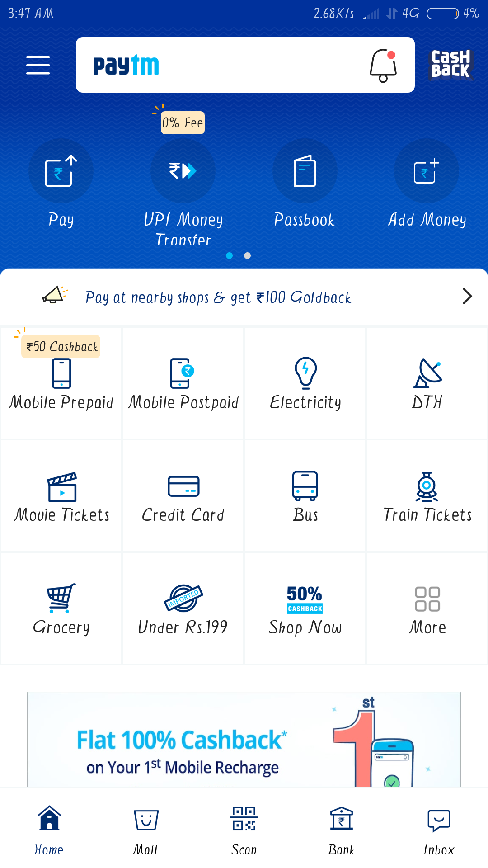Select the first carousel page dot
488x868 pixels.
229,255
